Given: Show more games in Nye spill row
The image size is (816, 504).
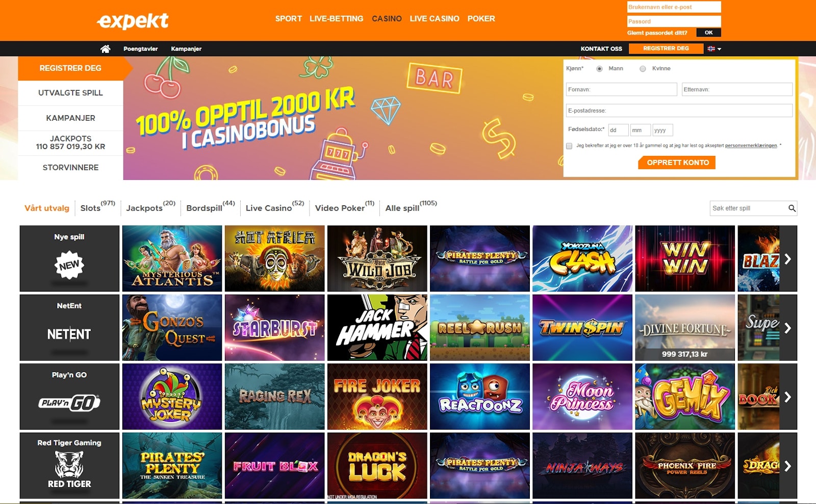Looking at the screenshot, I should click(788, 258).
